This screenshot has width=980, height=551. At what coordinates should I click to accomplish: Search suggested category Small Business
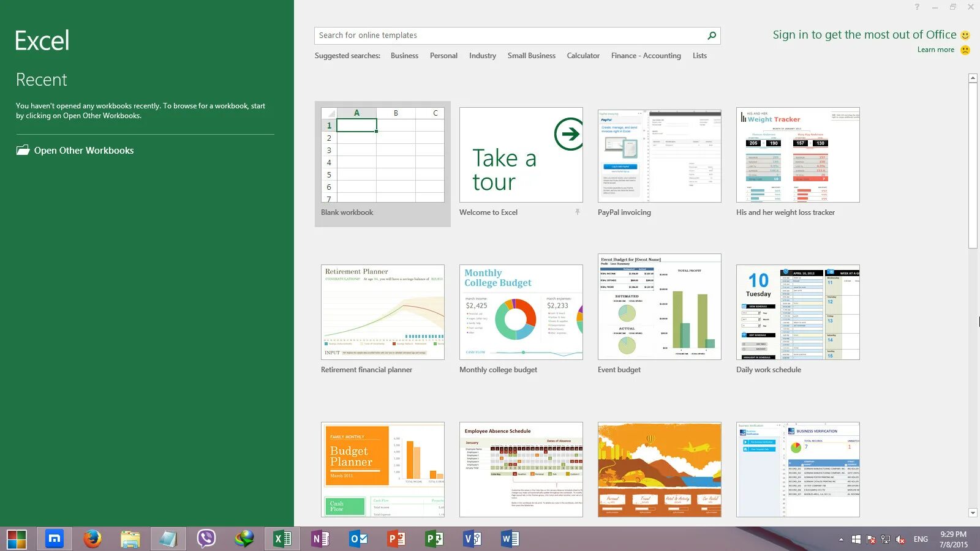(x=532, y=56)
